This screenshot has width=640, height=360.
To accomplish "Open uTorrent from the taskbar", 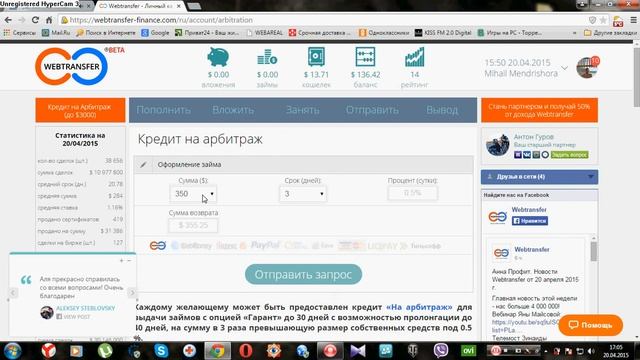I will click(x=105, y=351).
